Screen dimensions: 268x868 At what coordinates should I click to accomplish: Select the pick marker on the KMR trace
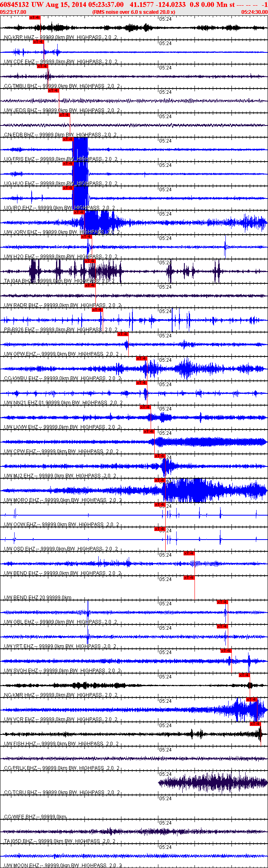244,675
